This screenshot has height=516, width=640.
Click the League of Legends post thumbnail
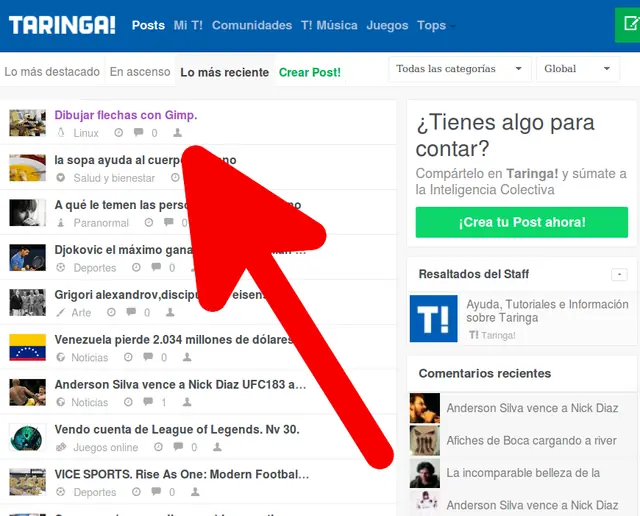point(28,437)
